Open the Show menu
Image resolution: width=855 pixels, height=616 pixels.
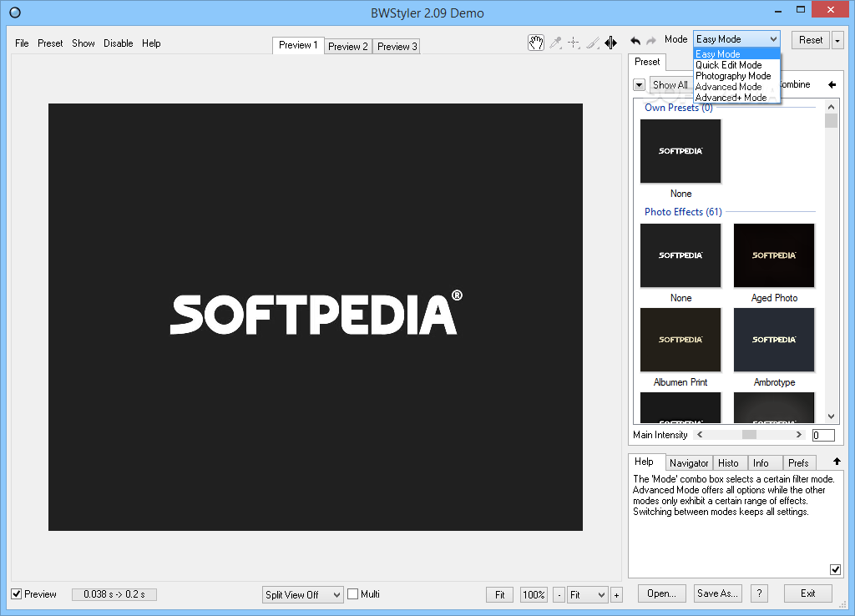(83, 43)
